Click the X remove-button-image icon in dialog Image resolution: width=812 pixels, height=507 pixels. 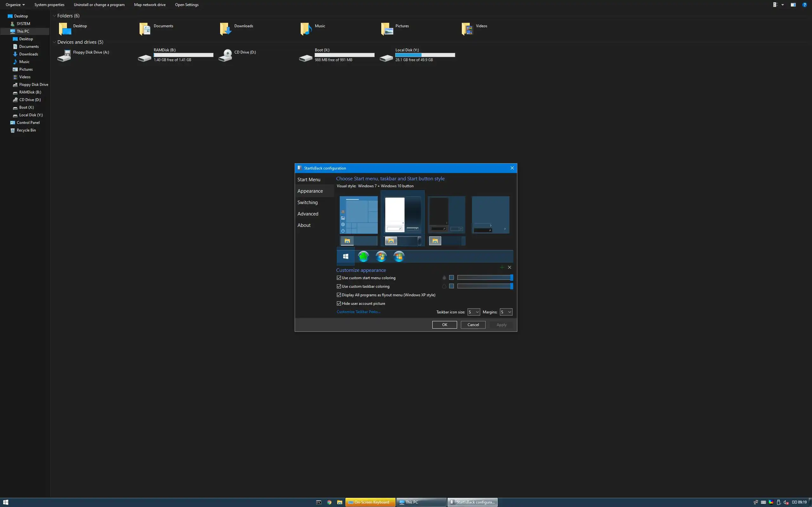tap(509, 267)
